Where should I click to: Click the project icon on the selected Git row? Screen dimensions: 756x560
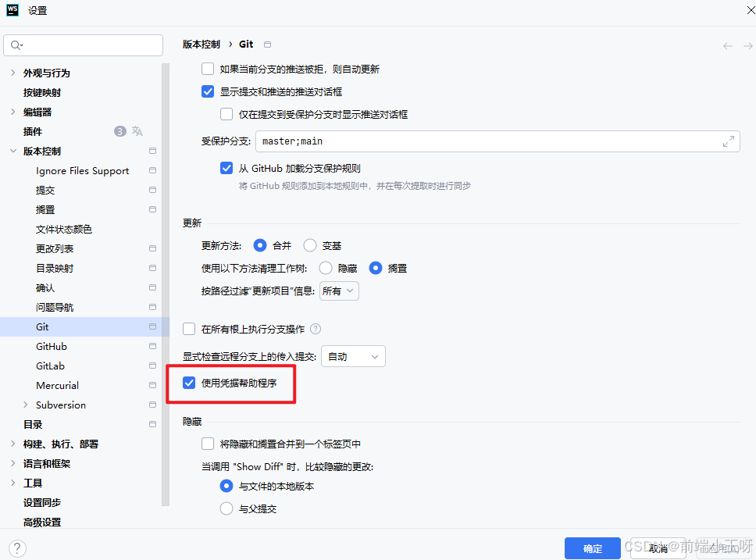(153, 326)
